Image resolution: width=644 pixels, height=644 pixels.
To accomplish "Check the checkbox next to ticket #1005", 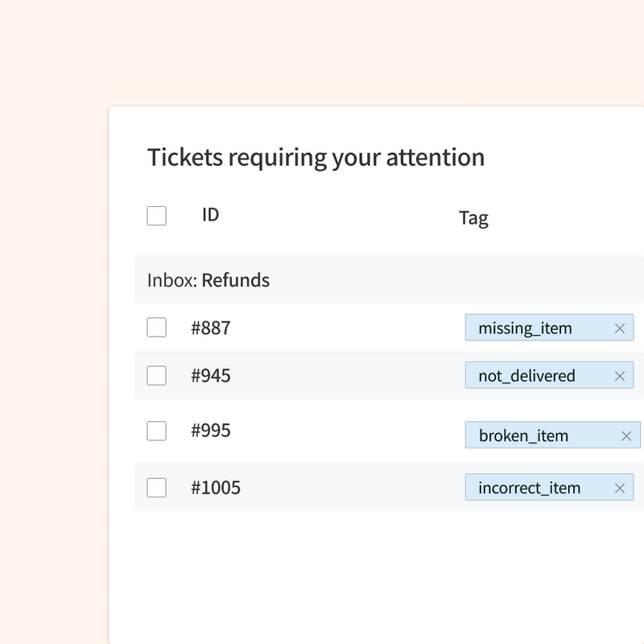I will click(x=156, y=488).
